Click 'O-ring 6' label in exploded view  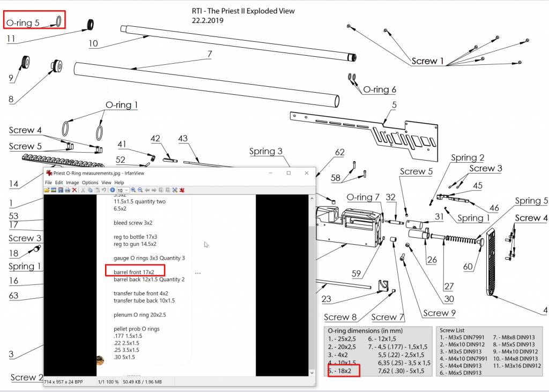tap(380, 89)
